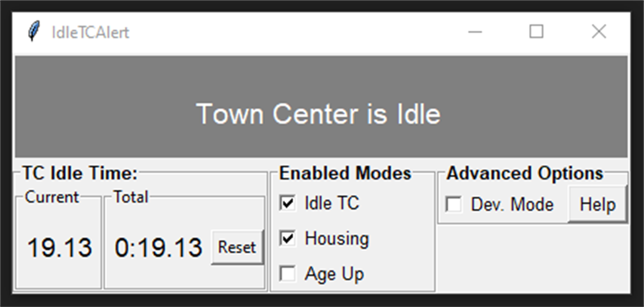This screenshot has height=307, width=644.
Task: Click the Advanced Options heading
Action: [x=525, y=173]
